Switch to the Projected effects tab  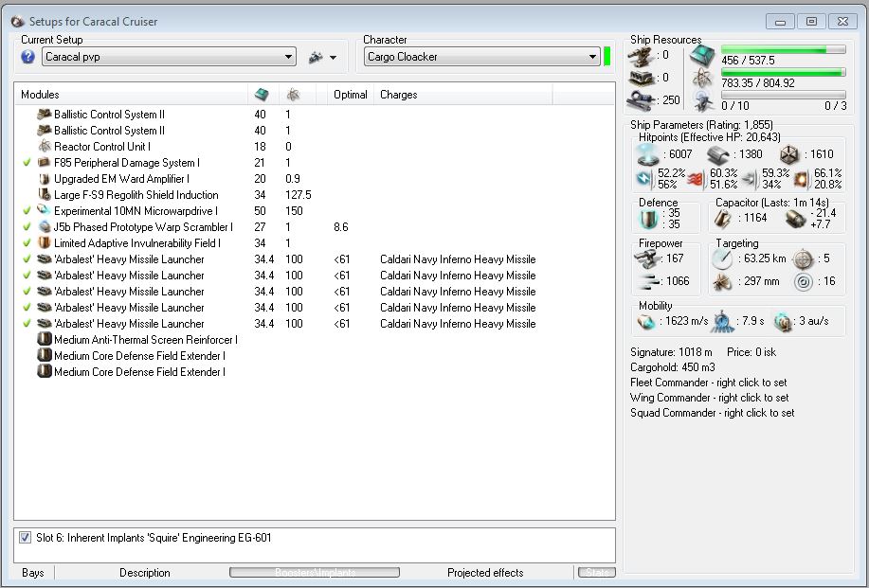pos(485,573)
